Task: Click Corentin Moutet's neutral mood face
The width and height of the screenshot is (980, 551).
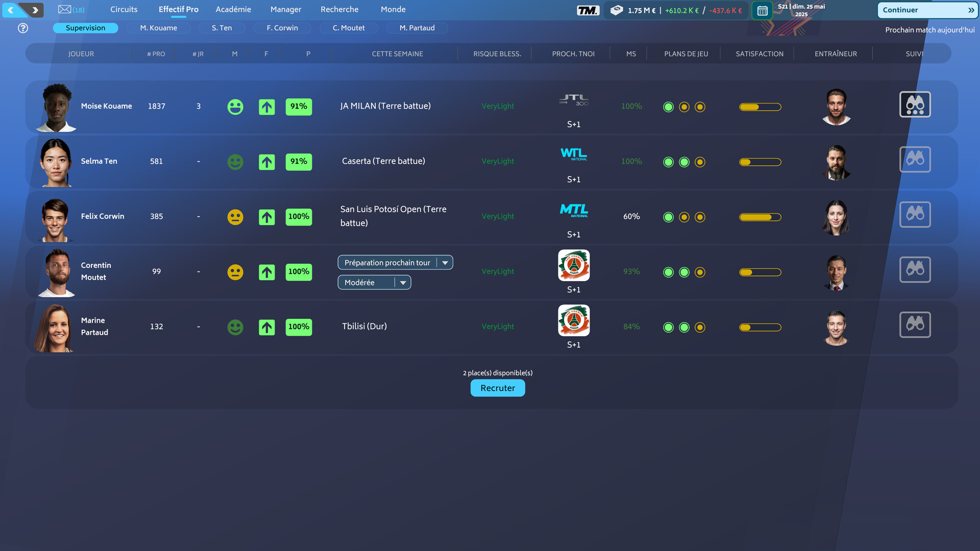Action: pyautogui.click(x=235, y=272)
